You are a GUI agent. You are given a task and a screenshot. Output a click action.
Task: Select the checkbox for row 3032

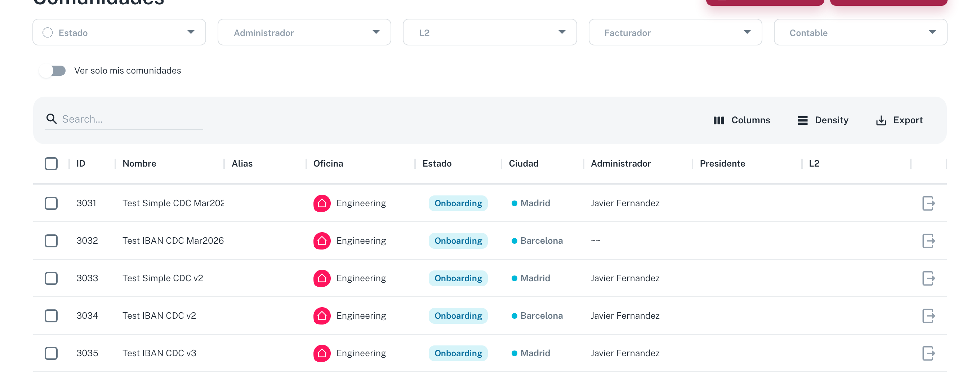[51, 241]
